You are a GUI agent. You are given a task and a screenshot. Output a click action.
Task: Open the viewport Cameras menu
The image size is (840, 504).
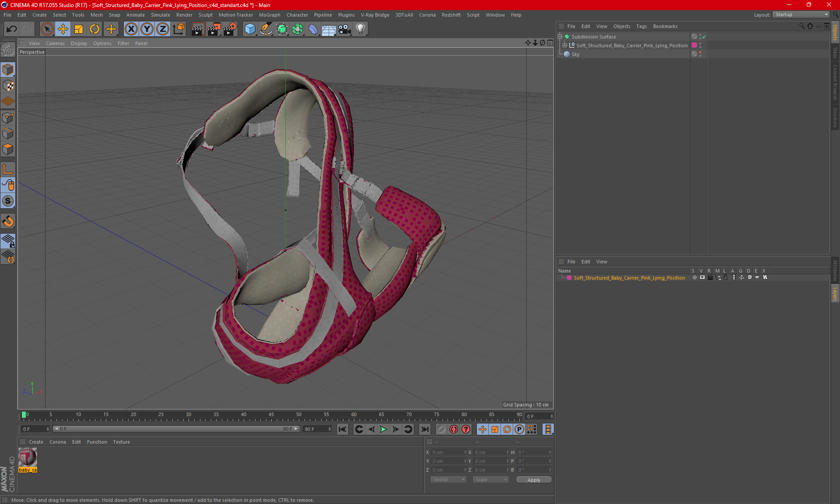tap(55, 43)
